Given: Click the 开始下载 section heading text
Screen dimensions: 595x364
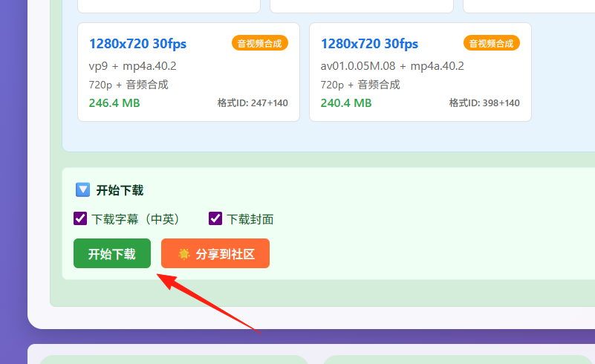Looking at the screenshot, I should tap(120, 190).
